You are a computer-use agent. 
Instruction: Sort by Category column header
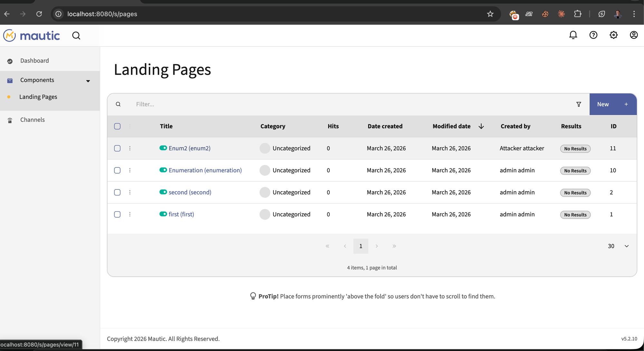(273, 126)
